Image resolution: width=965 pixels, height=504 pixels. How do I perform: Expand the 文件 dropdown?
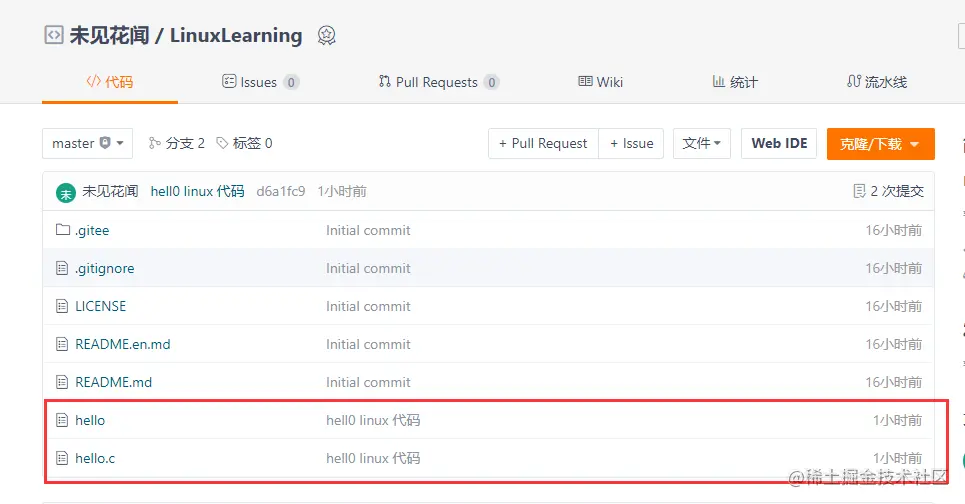[x=702, y=143]
